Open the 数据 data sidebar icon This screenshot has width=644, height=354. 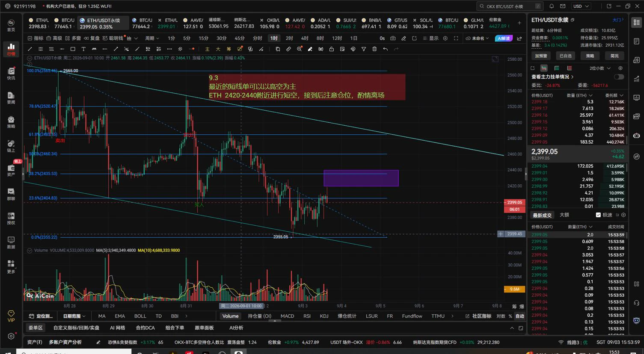[x=11, y=242]
